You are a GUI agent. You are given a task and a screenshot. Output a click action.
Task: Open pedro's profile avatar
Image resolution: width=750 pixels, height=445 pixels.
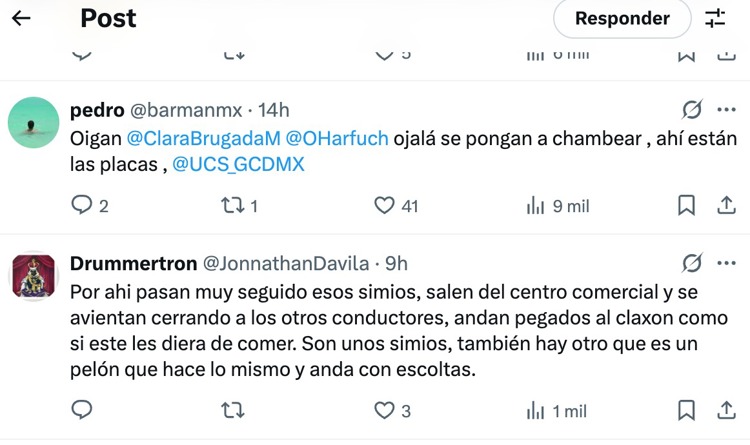click(x=33, y=122)
